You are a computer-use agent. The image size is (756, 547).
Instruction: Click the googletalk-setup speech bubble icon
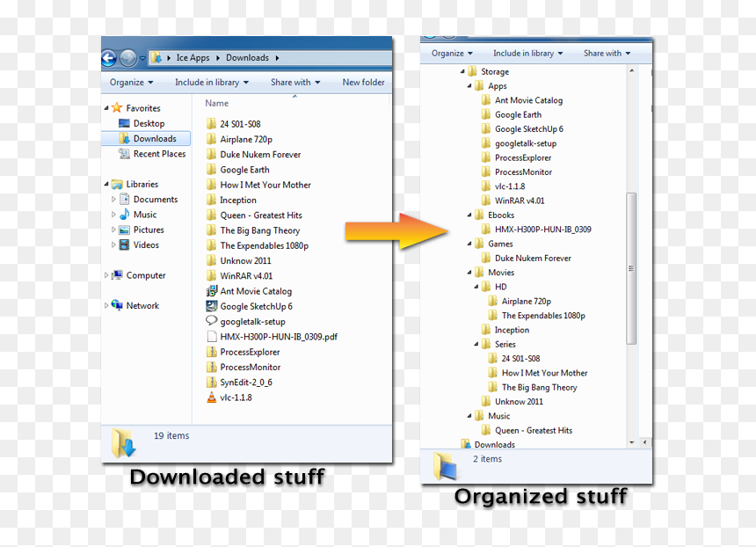pyautogui.click(x=211, y=321)
